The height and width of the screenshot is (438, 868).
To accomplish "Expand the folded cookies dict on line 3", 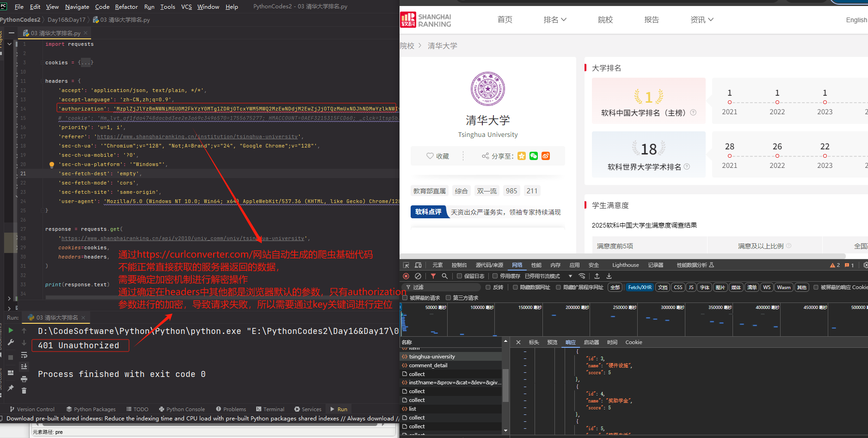I will (86, 62).
